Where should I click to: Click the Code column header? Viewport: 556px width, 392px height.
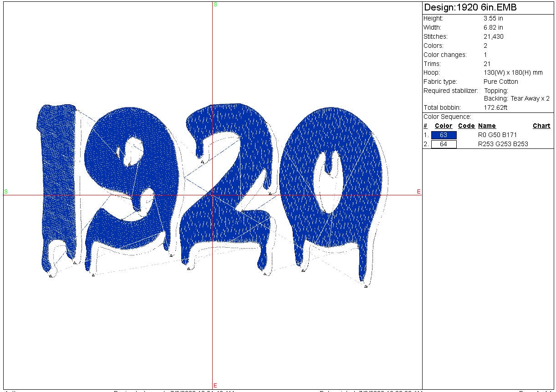(466, 126)
